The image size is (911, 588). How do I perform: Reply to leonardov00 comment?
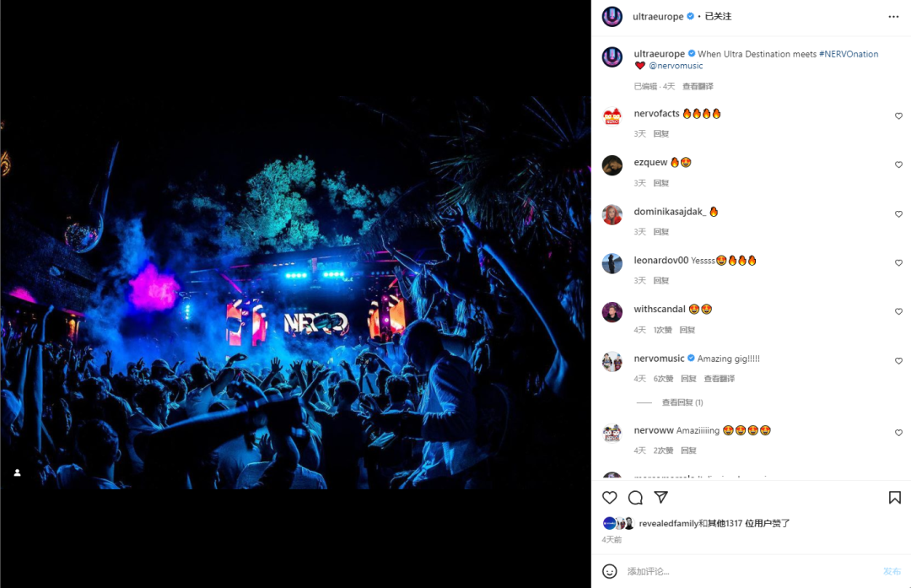[x=661, y=281]
